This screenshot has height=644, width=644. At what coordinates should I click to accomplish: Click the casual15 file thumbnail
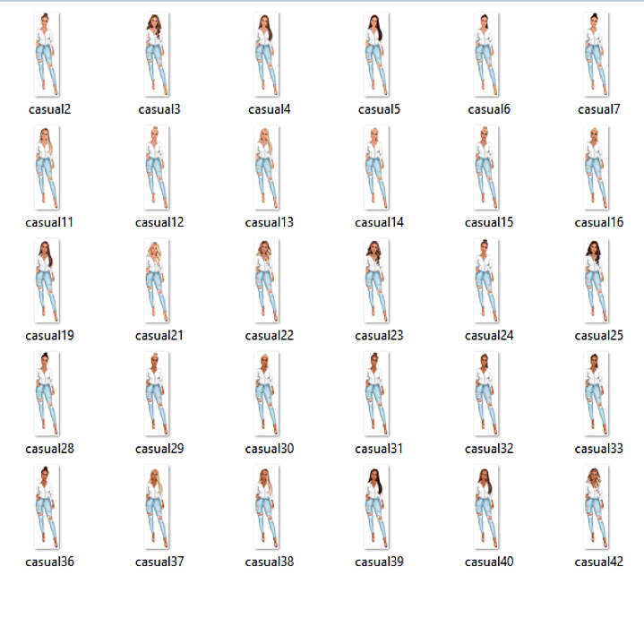tap(486, 167)
